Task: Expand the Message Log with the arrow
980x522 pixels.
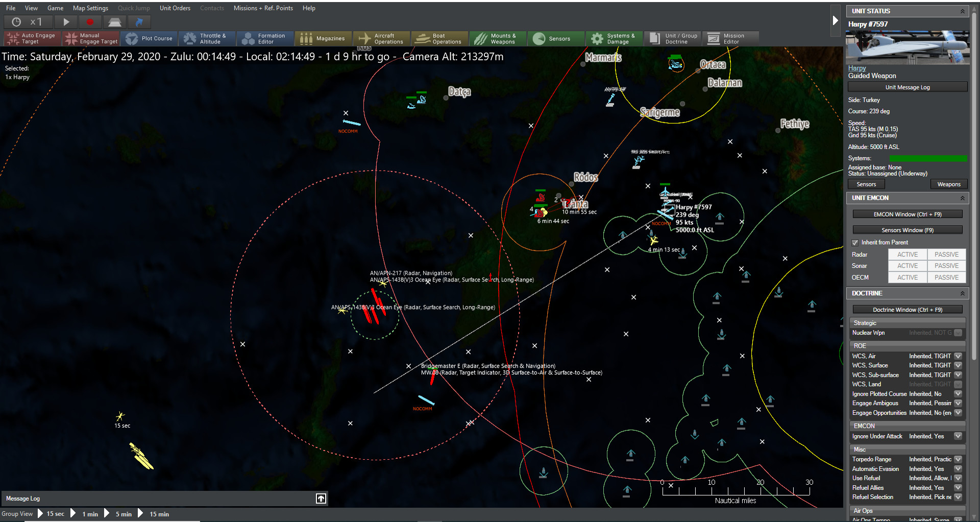Action: pyautogui.click(x=321, y=499)
